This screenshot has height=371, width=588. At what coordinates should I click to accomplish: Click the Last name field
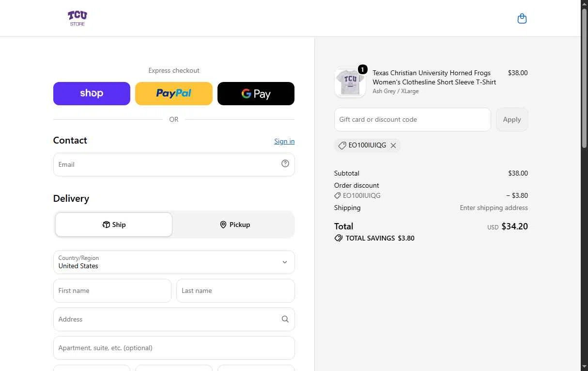pos(235,290)
